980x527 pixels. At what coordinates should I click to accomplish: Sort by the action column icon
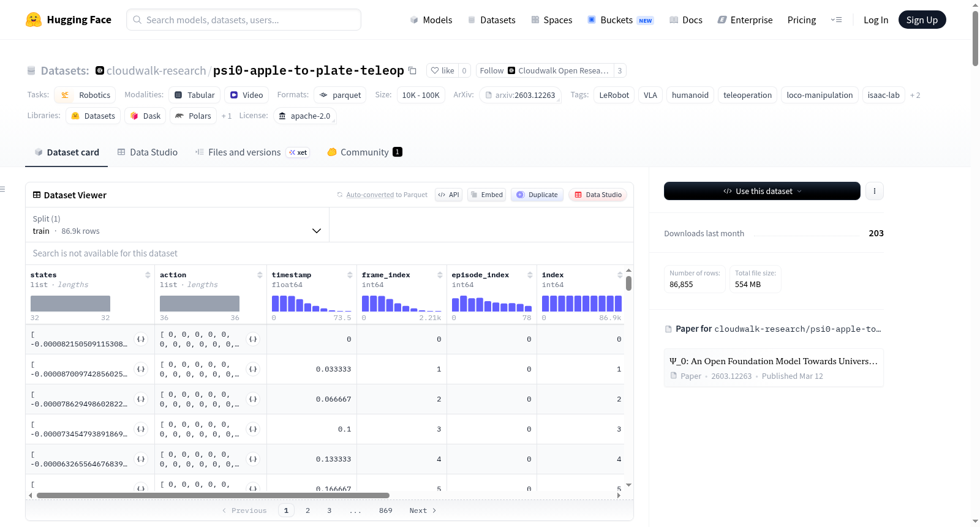[260, 275]
